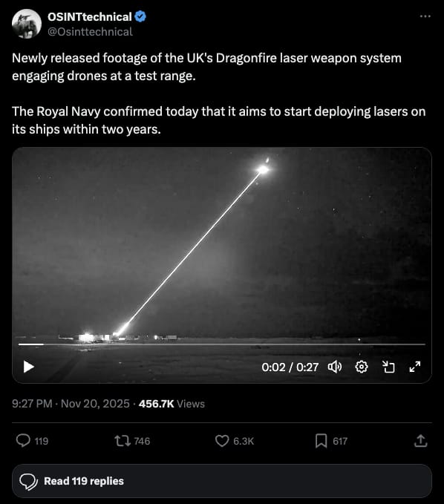The image size is (444, 504).
Task: Repost this tweet with retweet icon
Action: (123, 441)
